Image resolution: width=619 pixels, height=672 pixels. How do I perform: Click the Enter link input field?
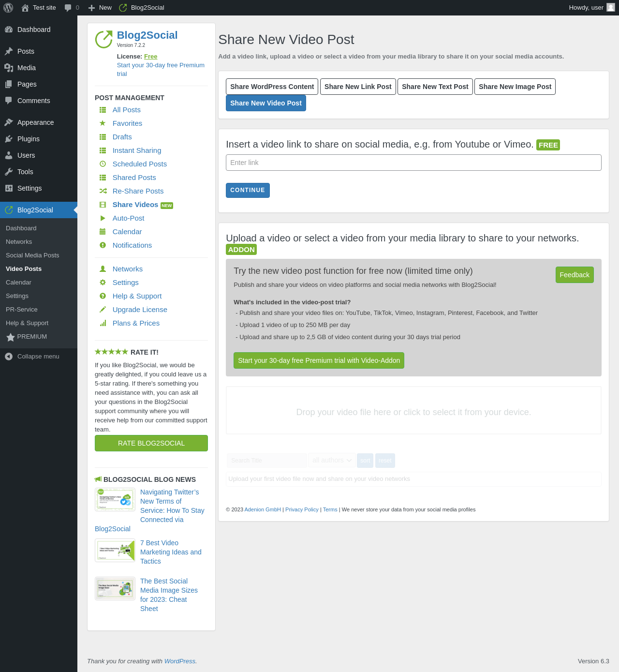pyautogui.click(x=413, y=163)
